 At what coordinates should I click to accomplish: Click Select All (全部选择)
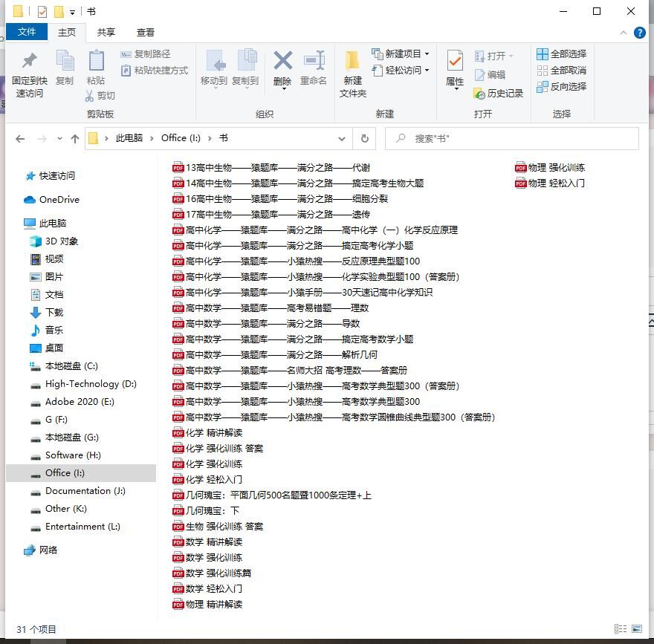click(561, 53)
